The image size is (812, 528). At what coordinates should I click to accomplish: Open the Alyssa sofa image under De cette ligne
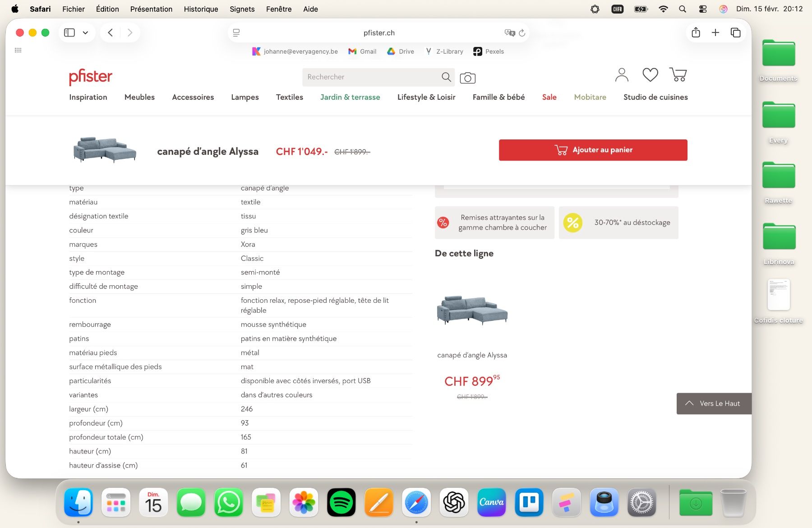coord(472,310)
